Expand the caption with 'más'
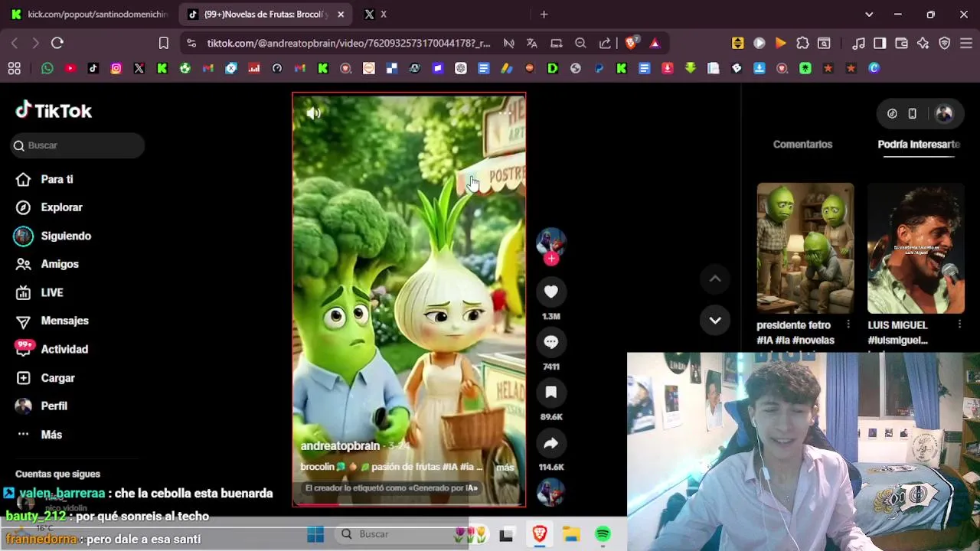The width and height of the screenshot is (980, 551). [505, 467]
